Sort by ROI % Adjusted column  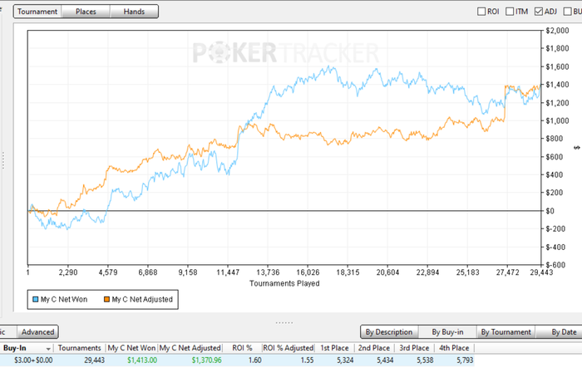click(288, 348)
